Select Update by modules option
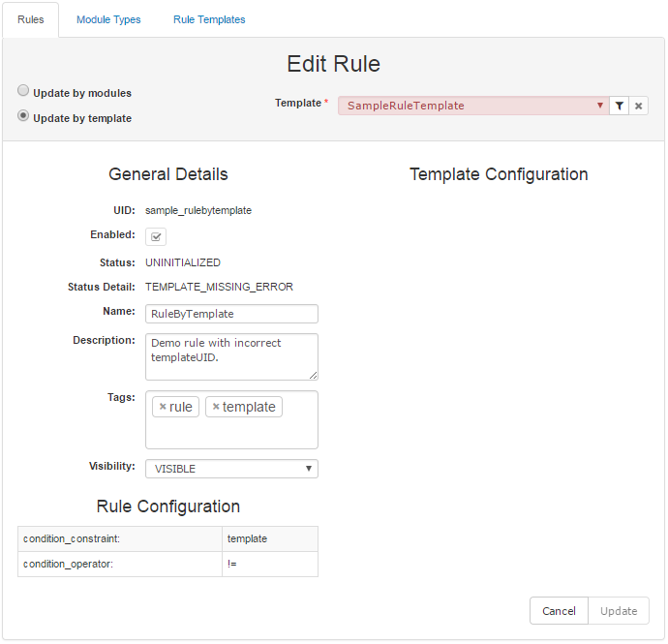This screenshot has height=644, width=668. point(23,91)
